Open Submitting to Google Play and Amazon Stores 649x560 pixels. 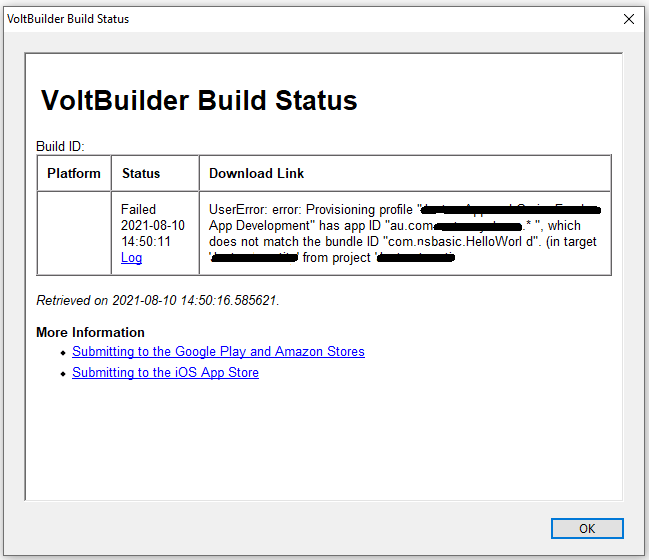tap(218, 351)
